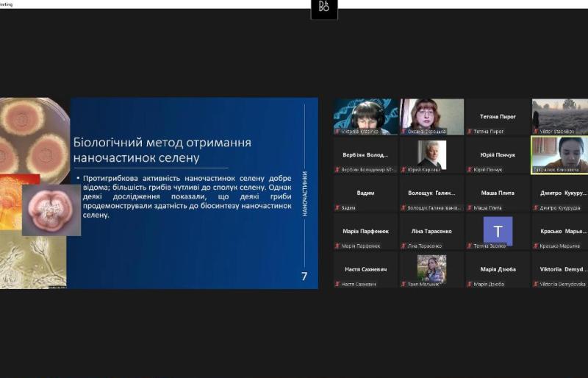
Task: Click the B&O logo at top
Action: pyautogui.click(x=324, y=7)
